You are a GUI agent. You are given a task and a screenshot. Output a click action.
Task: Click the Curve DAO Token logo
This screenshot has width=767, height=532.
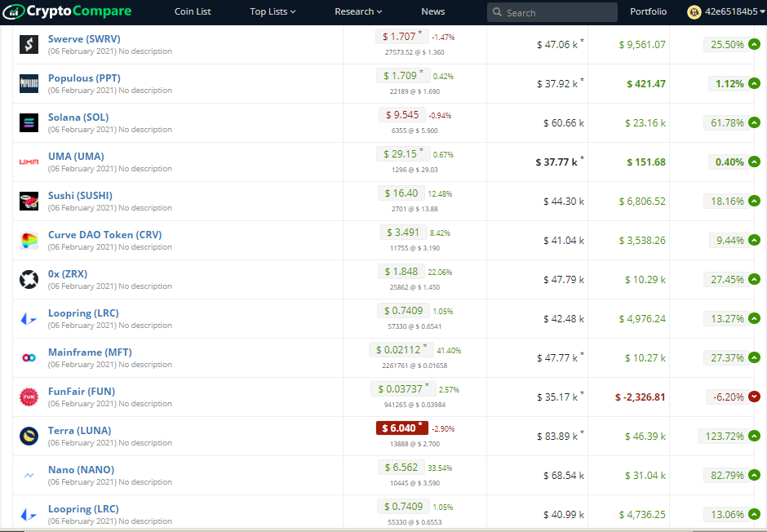pyautogui.click(x=29, y=240)
